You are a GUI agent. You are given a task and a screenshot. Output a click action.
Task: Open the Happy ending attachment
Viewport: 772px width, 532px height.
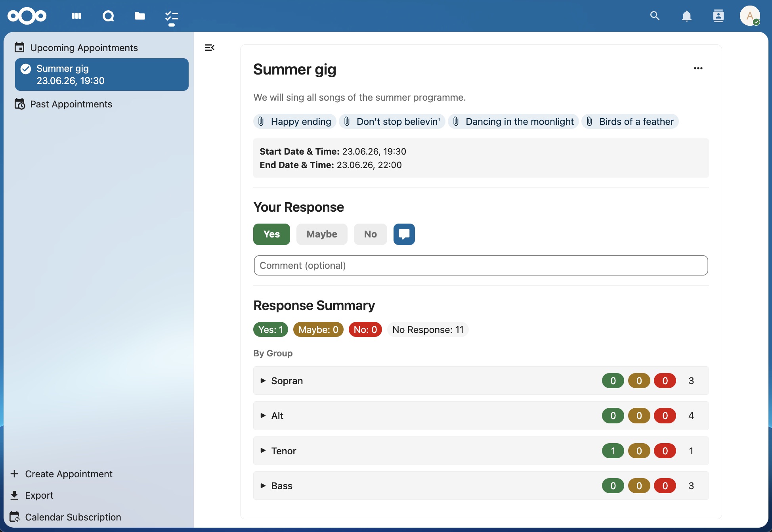point(295,121)
